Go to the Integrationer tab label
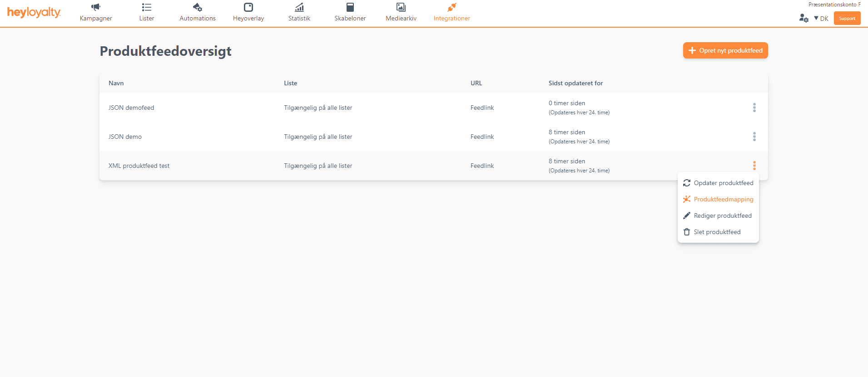The image size is (868, 377). [452, 19]
